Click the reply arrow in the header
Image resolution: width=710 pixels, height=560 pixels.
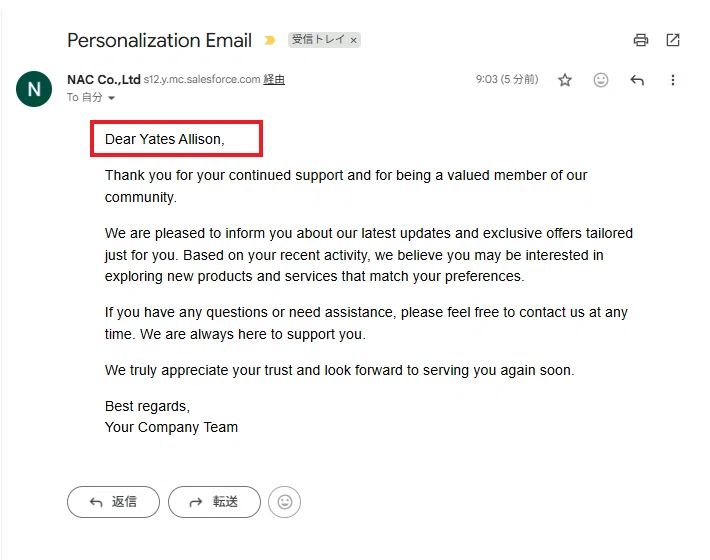click(637, 80)
